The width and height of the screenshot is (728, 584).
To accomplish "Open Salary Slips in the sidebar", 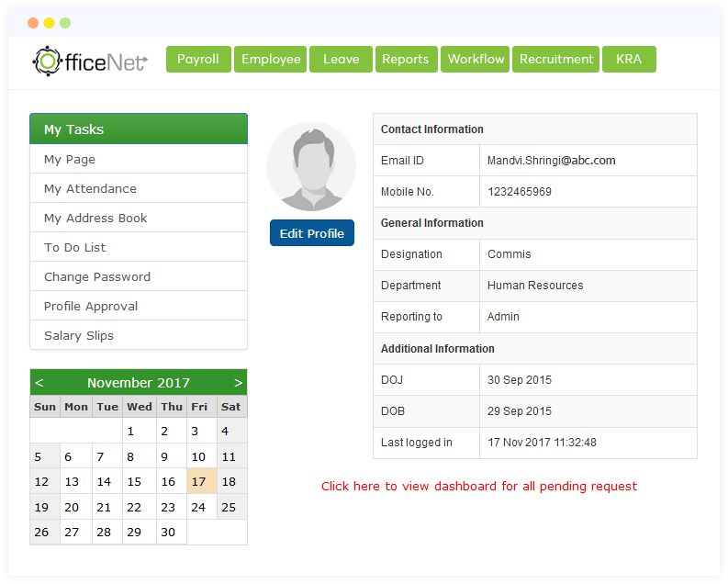I will click(x=79, y=335).
